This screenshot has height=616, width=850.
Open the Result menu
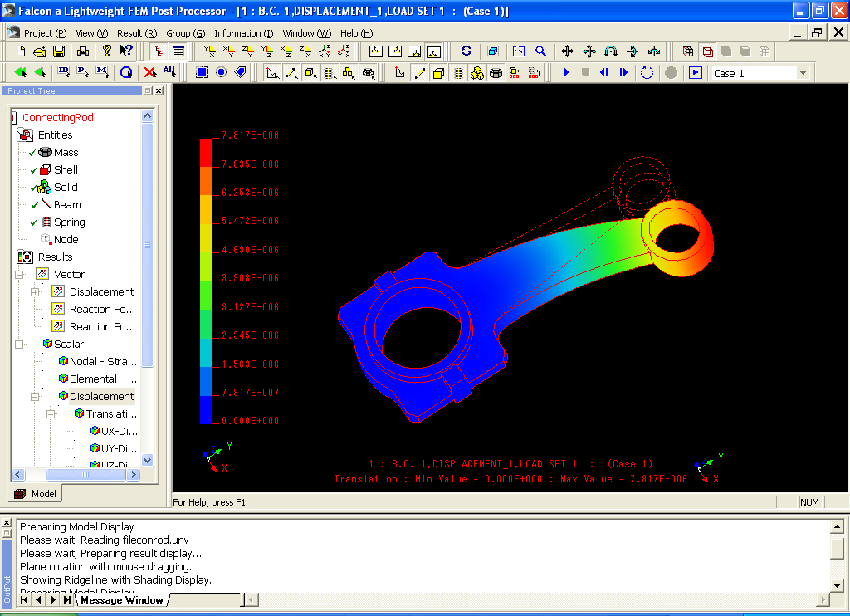coord(137,33)
